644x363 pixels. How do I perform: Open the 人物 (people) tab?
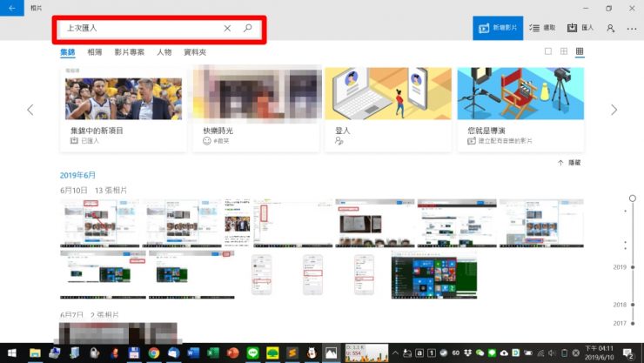(164, 52)
